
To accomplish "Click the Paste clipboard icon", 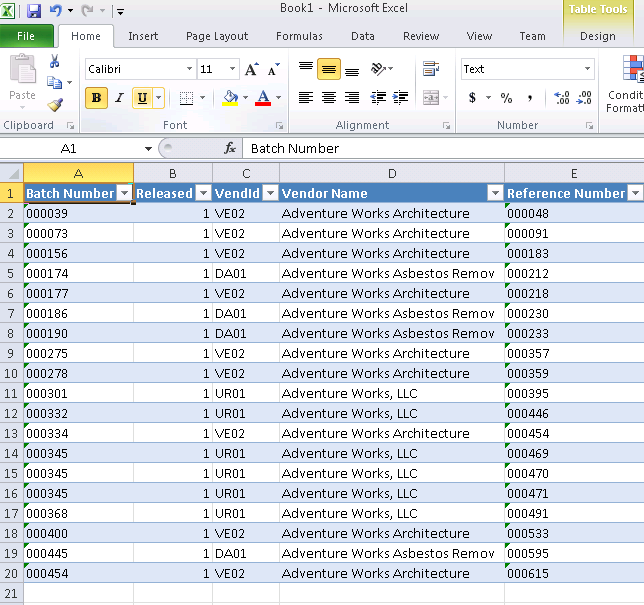I will [22, 69].
